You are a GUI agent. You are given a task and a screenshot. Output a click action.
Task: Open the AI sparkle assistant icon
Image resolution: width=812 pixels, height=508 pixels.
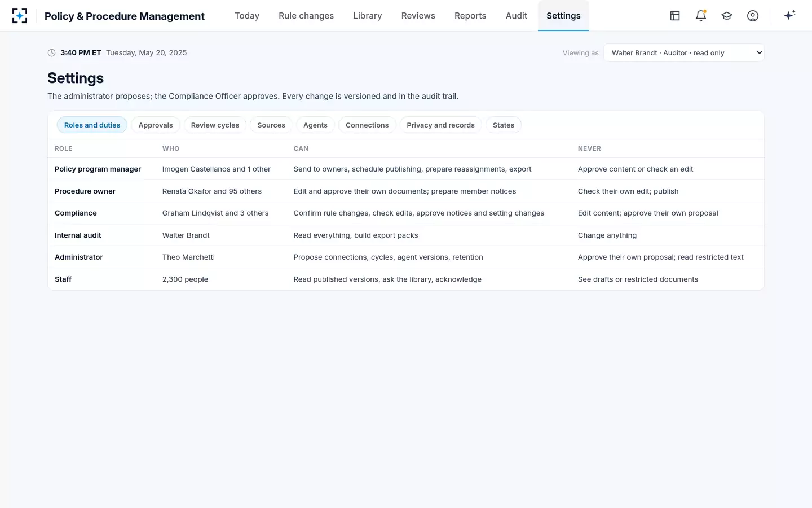(789, 15)
